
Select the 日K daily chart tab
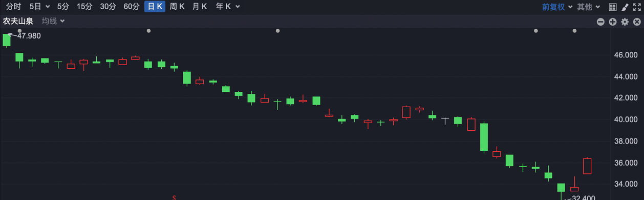(155, 7)
